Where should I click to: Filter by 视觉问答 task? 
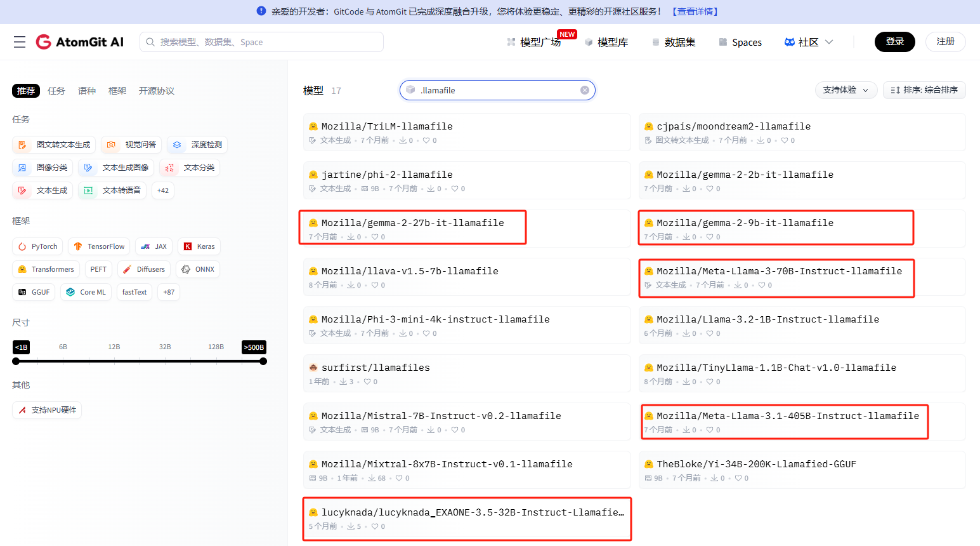tap(131, 145)
